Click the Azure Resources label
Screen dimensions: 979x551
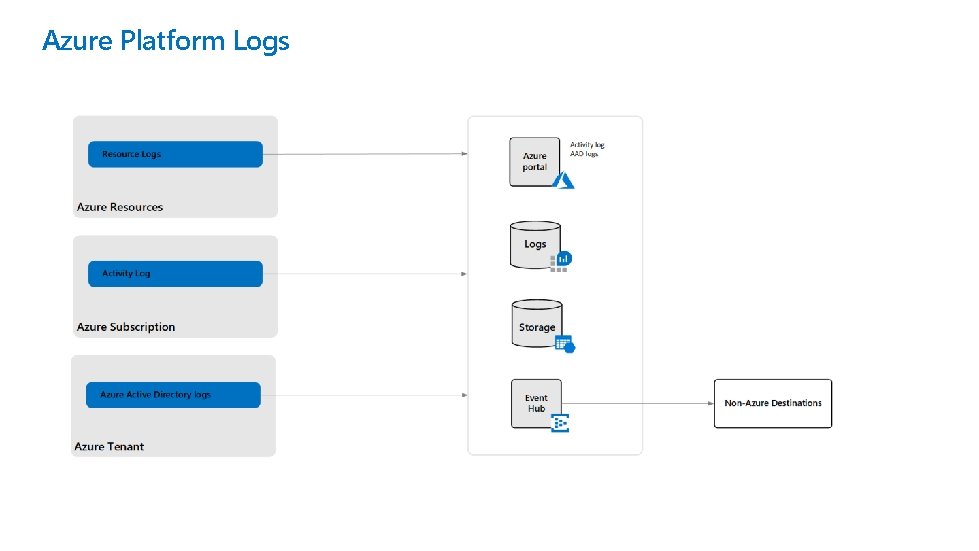coord(120,207)
